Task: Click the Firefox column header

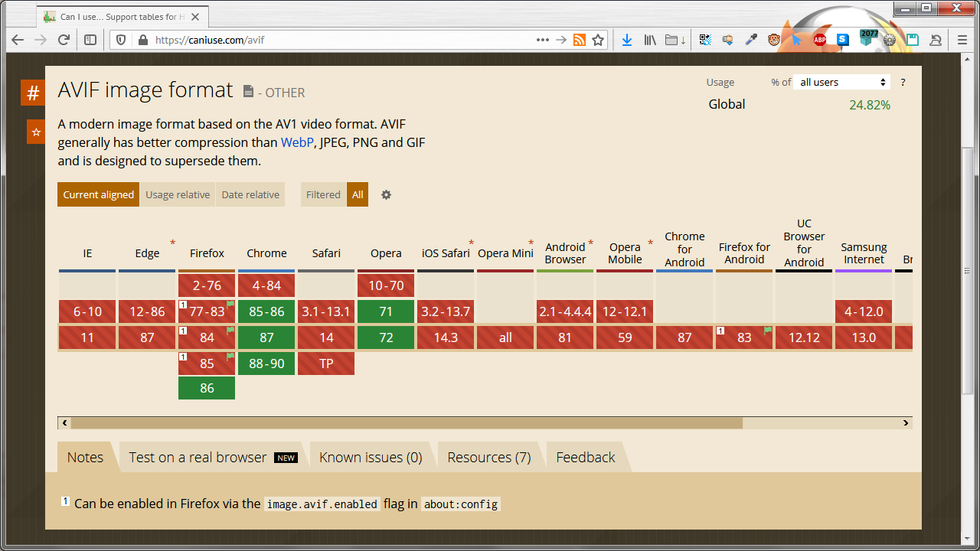Action: 207,253
